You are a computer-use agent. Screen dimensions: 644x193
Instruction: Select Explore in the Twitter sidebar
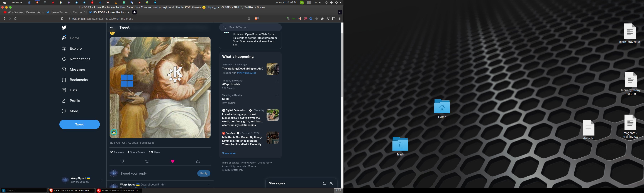(75, 48)
